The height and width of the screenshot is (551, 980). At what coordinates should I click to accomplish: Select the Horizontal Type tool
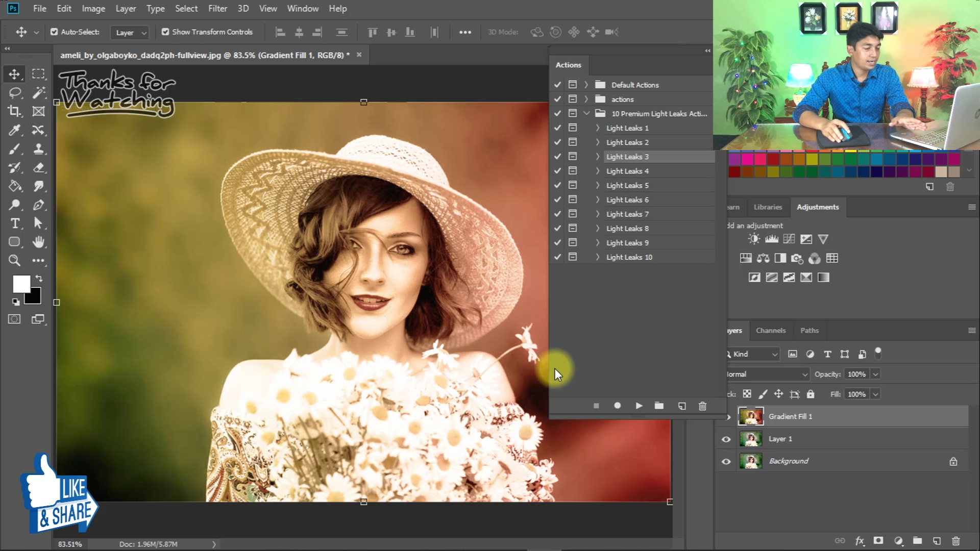point(14,223)
